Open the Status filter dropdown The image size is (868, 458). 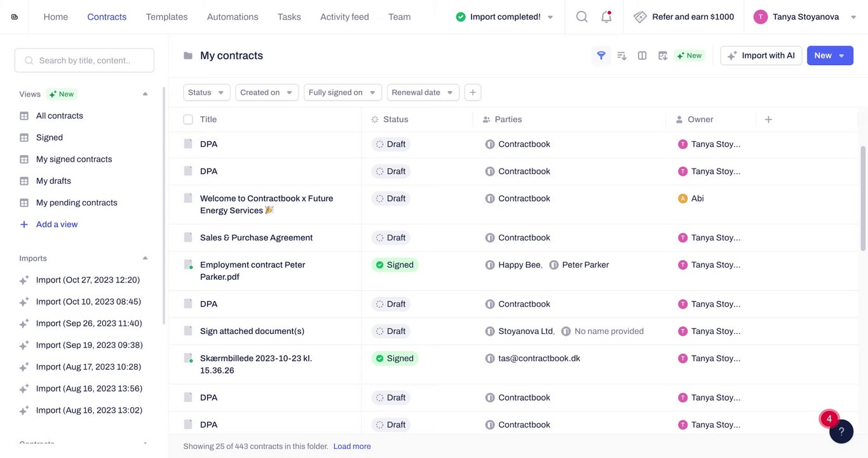(207, 92)
